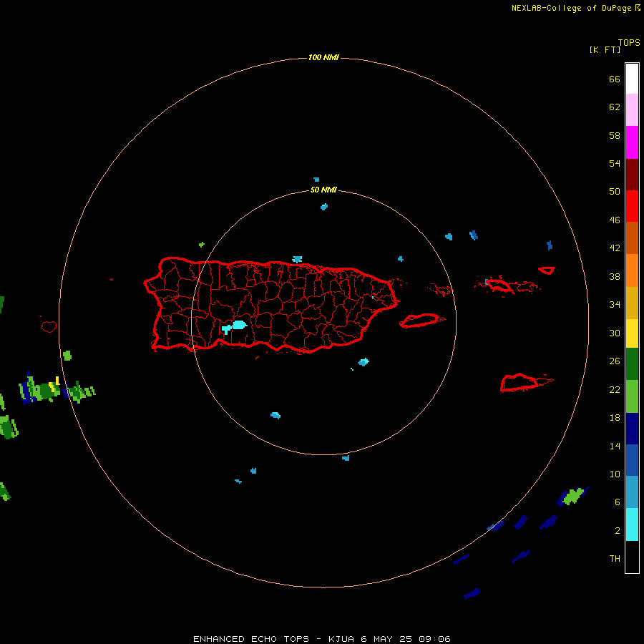Click the legend value "66"
This screenshot has height=644, width=644.
click(x=615, y=79)
